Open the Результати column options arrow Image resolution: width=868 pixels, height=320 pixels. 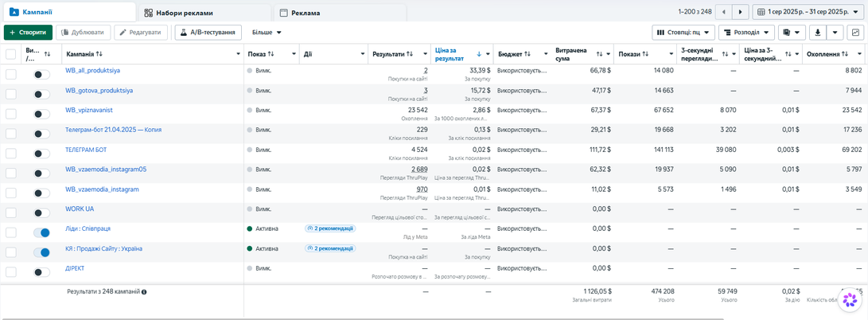tap(423, 53)
